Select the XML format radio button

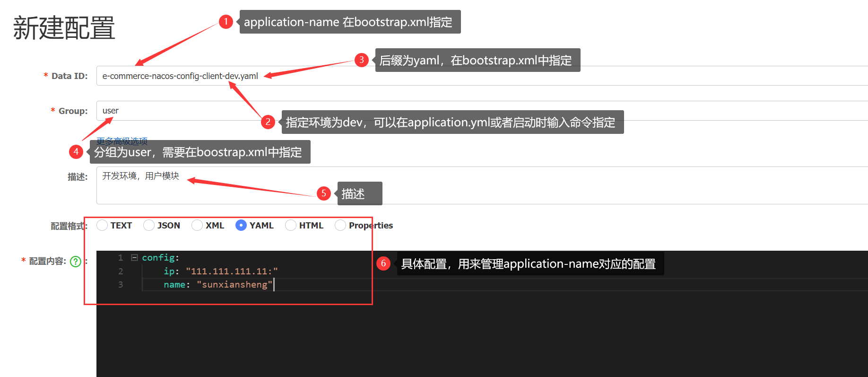(x=197, y=225)
